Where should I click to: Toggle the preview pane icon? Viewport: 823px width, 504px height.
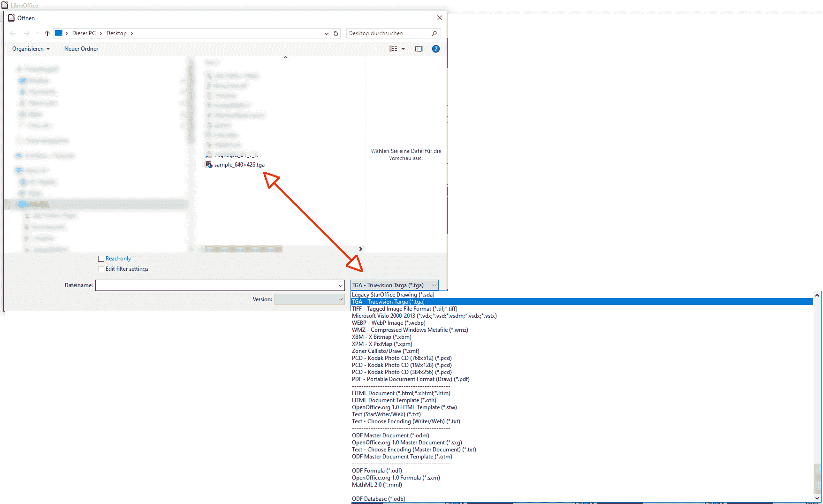pos(419,49)
